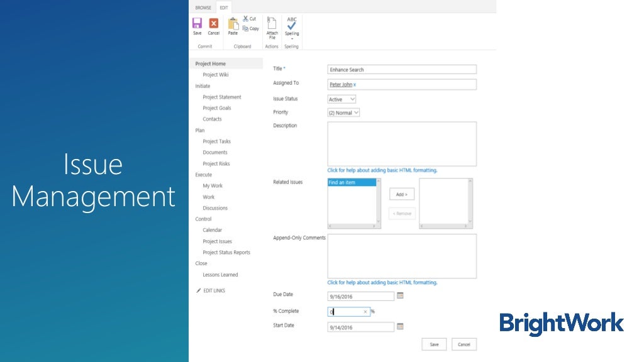Click the Execute section heading
The width and height of the screenshot is (644, 362).
[x=203, y=175]
